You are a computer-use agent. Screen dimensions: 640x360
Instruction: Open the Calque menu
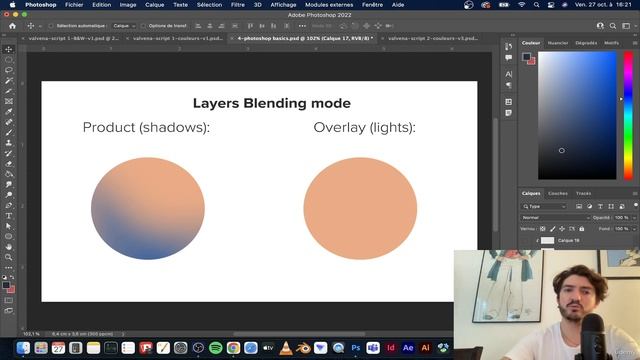coord(154,5)
